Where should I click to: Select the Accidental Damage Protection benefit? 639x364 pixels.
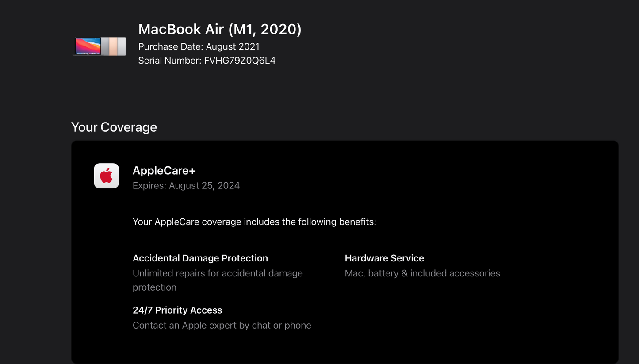point(200,258)
